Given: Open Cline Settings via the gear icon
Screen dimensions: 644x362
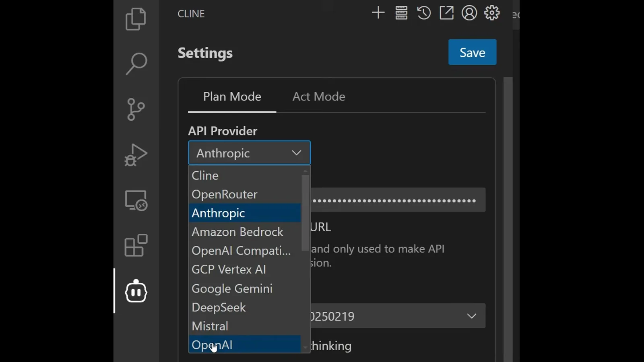Looking at the screenshot, I should coord(492,13).
